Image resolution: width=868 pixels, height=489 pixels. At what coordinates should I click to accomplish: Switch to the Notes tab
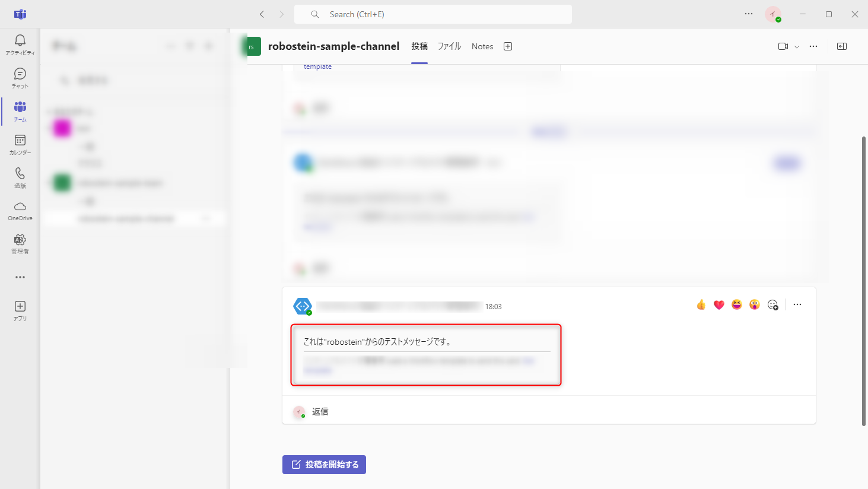click(482, 46)
